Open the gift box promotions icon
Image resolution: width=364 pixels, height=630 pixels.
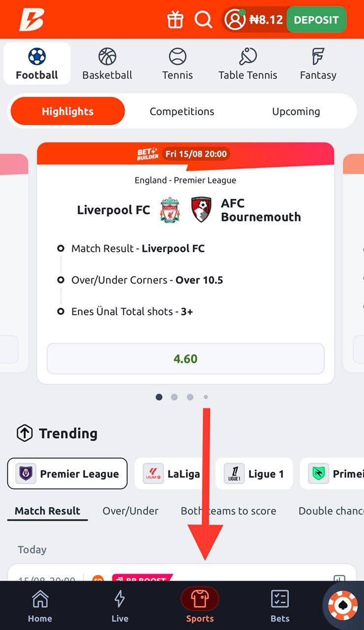[175, 20]
